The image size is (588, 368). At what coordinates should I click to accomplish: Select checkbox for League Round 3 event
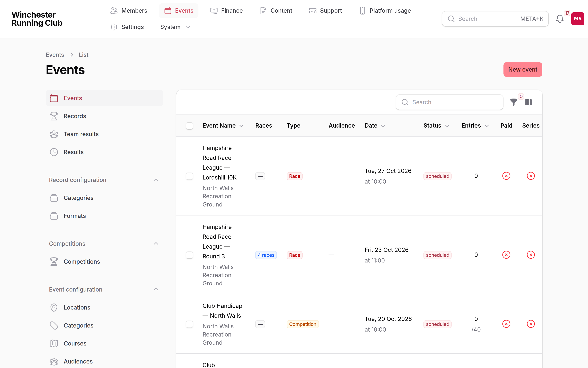(189, 255)
